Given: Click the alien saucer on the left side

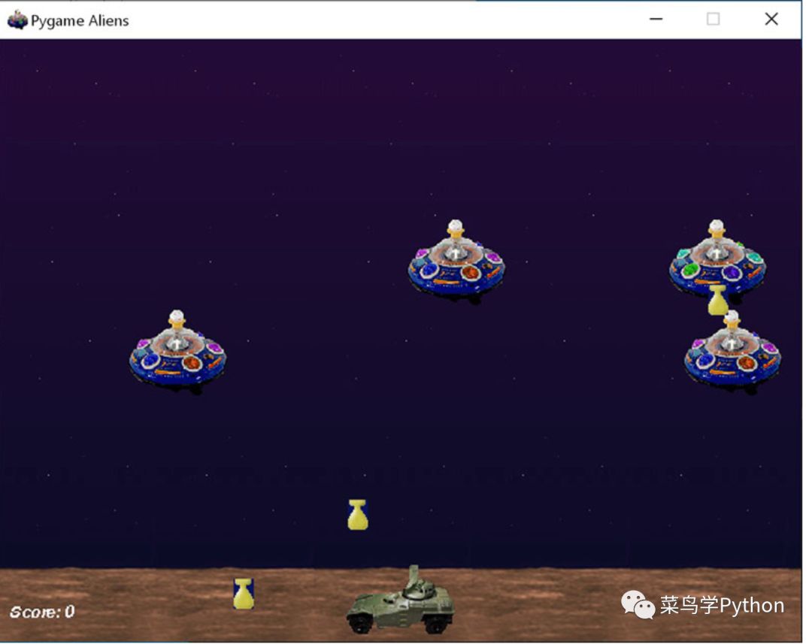Looking at the screenshot, I should 177,352.
